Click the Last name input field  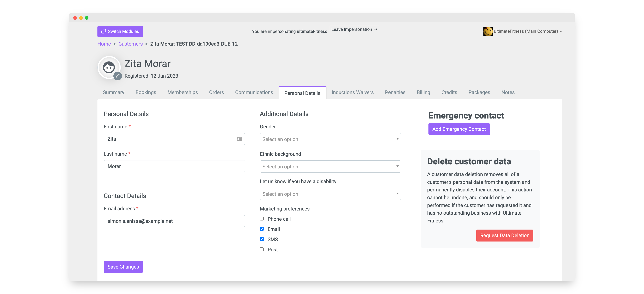point(174,166)
